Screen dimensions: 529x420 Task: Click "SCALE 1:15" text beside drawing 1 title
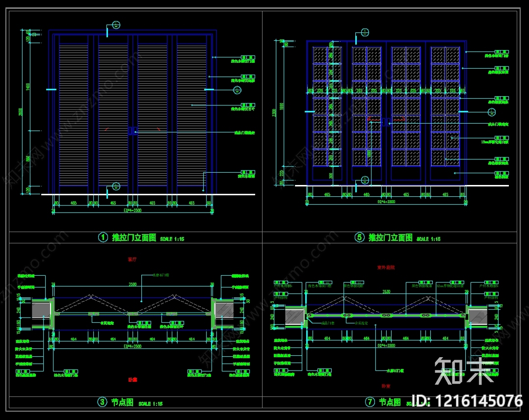click(172, 239)
